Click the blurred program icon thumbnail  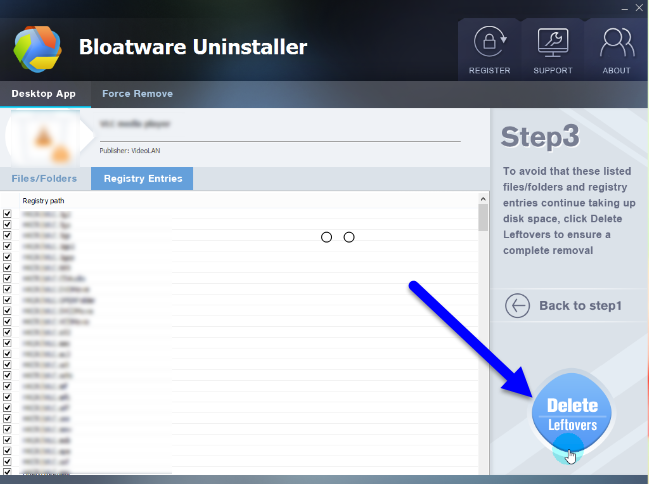(x=45, y=137)
